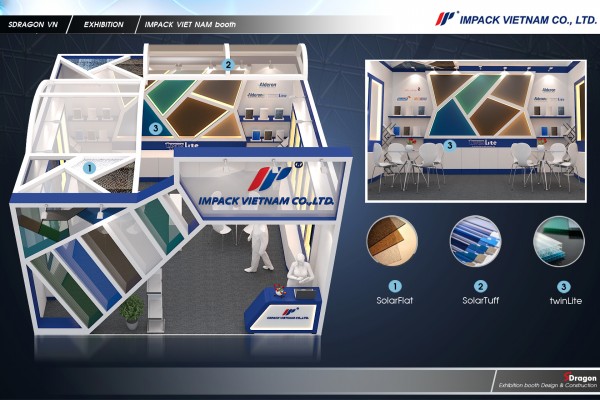600x400 pixels.
Task: Click marker 3 inside the interior render
Action: click(450, 145)
